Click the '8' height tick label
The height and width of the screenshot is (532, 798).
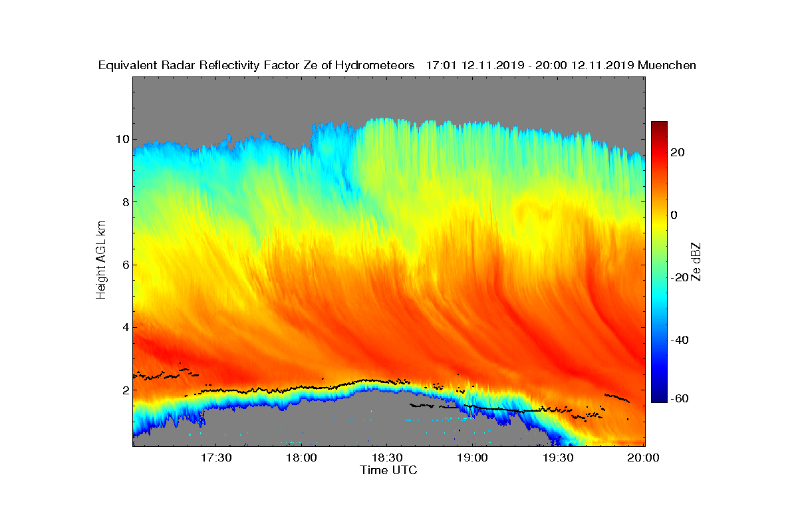pyautogui.click(x=125, y=201)
